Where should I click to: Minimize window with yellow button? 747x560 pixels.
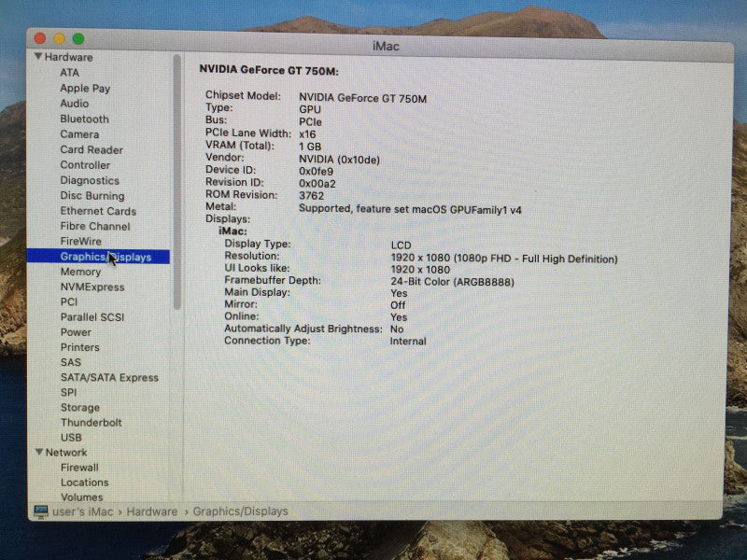pos(60,38)
